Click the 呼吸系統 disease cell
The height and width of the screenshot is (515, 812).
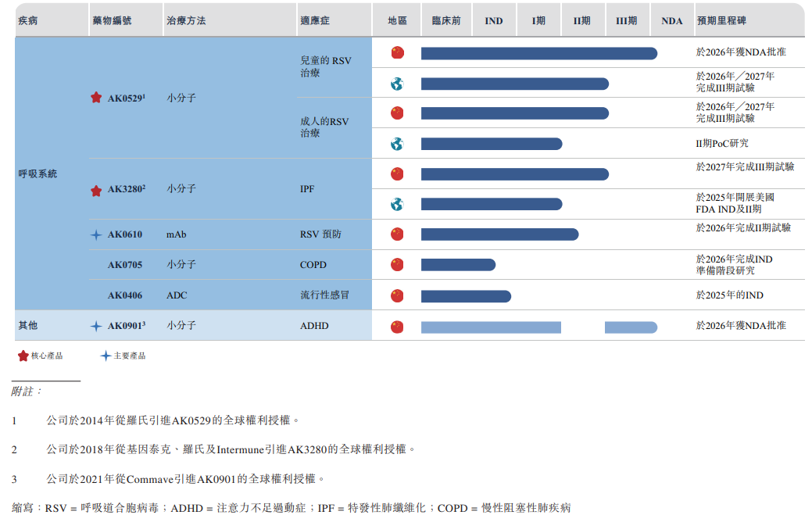click(38, 174)
